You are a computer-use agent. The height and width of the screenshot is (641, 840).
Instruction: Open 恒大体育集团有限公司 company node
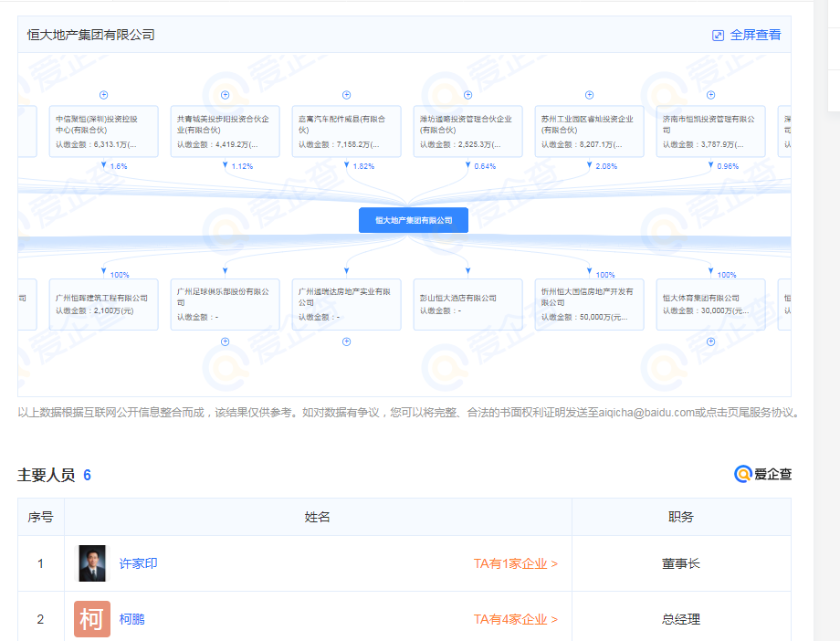[x=710, y=304]
